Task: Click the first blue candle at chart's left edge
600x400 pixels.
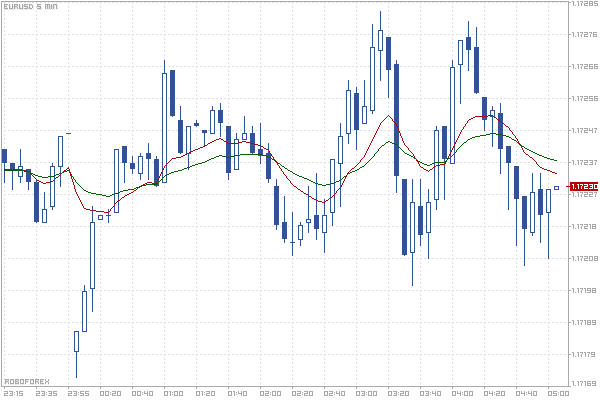Action: coord(5,157)
